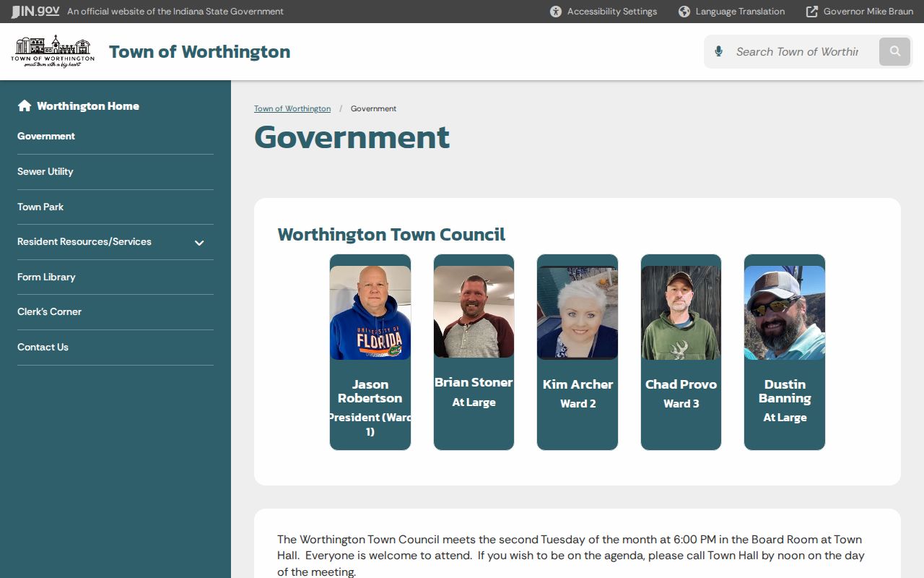Click the Ward 3 label under Chad Provo
The image size is (924, 578).
(x=681, y=404)
